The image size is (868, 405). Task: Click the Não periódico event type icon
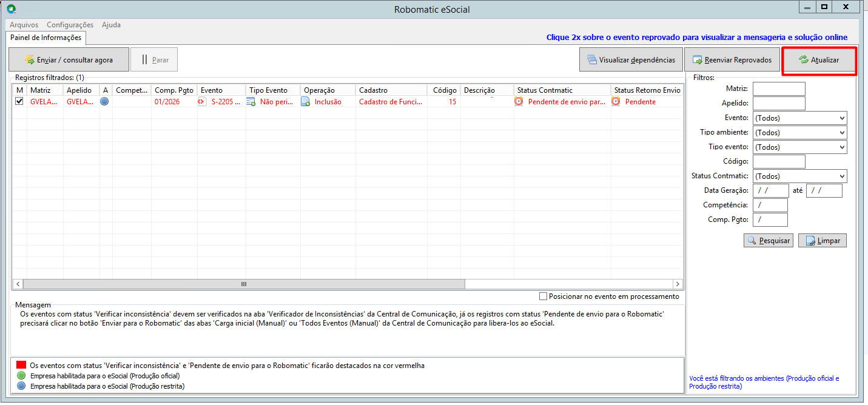(x=251, y=102)
